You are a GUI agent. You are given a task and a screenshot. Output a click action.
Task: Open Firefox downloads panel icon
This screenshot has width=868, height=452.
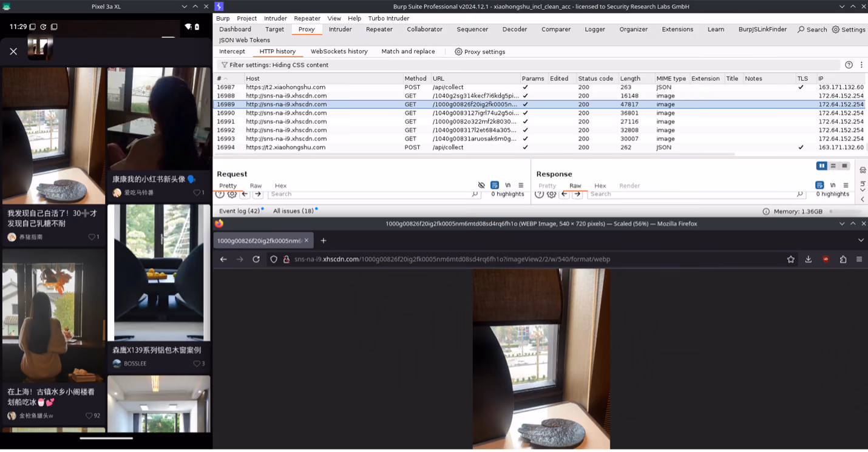tap(808, 259)
